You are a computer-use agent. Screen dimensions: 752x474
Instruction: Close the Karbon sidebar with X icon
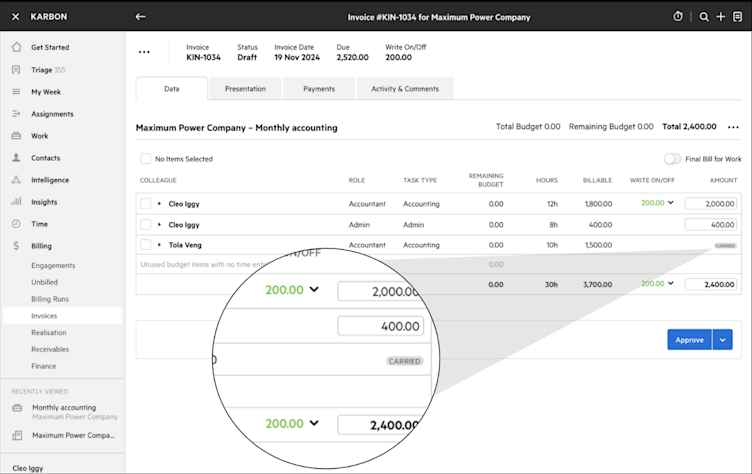[x=15, y=17]
